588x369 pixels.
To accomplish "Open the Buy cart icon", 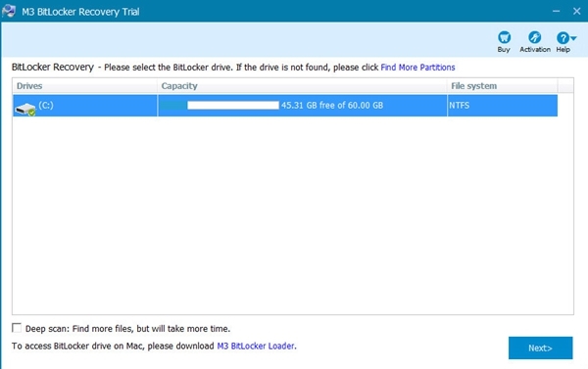I will click(x=504, y=37).
